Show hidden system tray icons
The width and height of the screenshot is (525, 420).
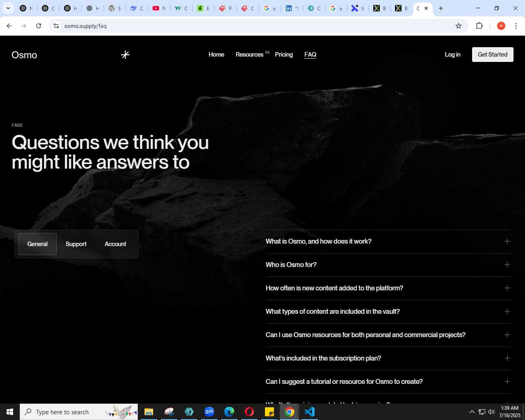pos(472,412)
